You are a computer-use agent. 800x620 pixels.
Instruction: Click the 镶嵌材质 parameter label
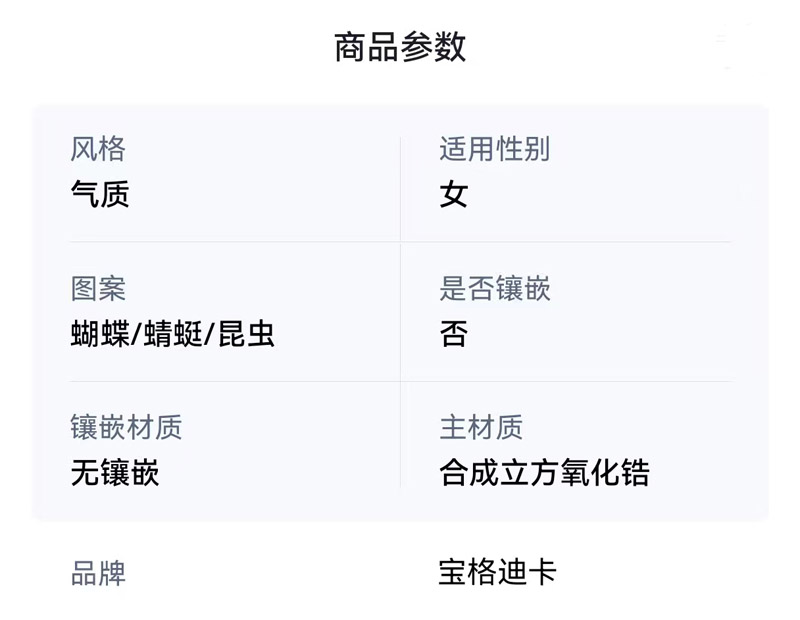[x=126, y=428]
